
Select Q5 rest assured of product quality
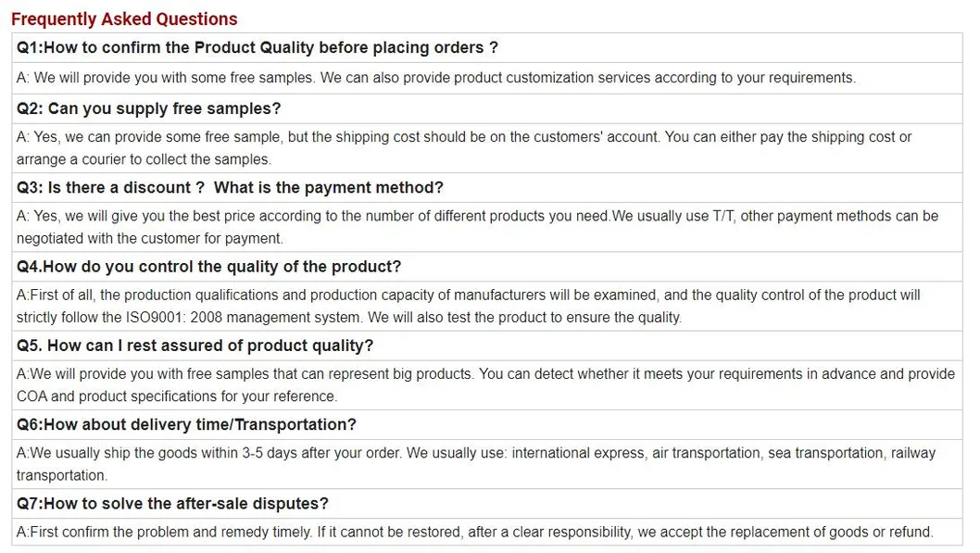[195, 346]
